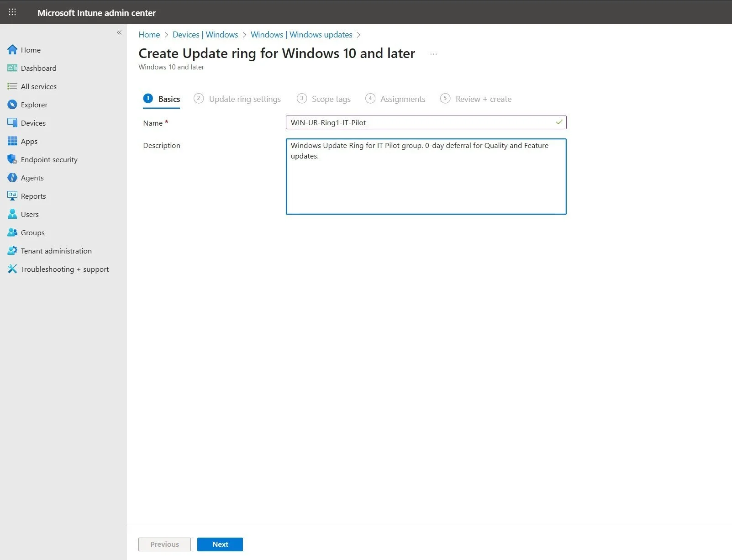Image resolution: width=732 pixels, height=560 pixels.
Task: Select the Scope tags step
Action: coord(324,99)
